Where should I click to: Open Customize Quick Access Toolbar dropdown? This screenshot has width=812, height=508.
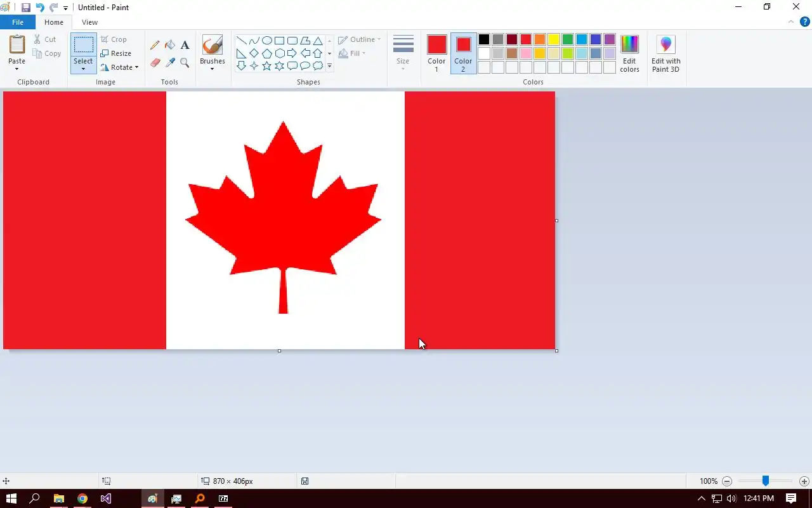click(65, 8)
